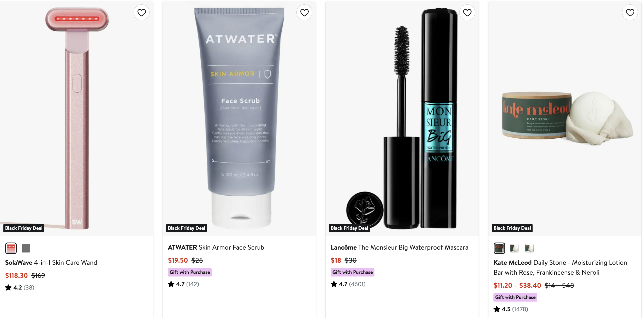The width and height of the screenshot is (644, 318).
Task: Open Kate McLeod Daily Stone product title
Action: pos(560,267)
